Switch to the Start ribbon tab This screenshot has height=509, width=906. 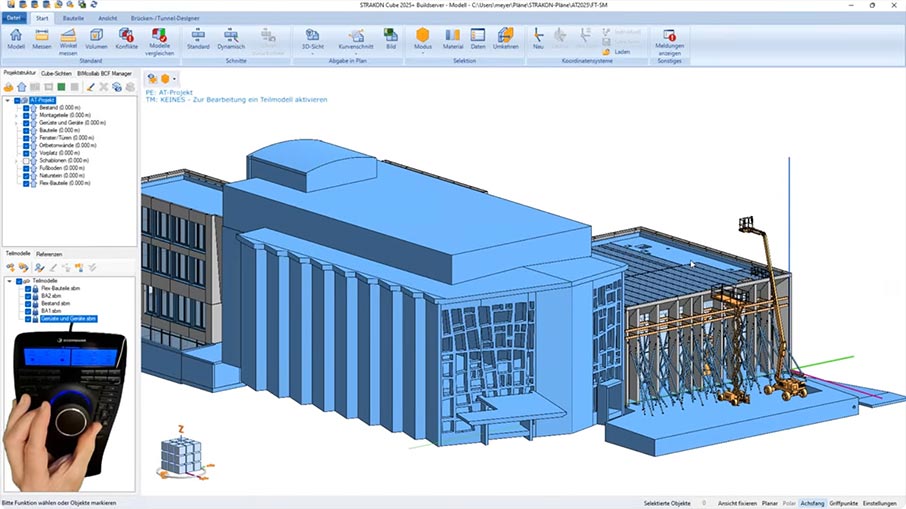[x=43, y=18]
